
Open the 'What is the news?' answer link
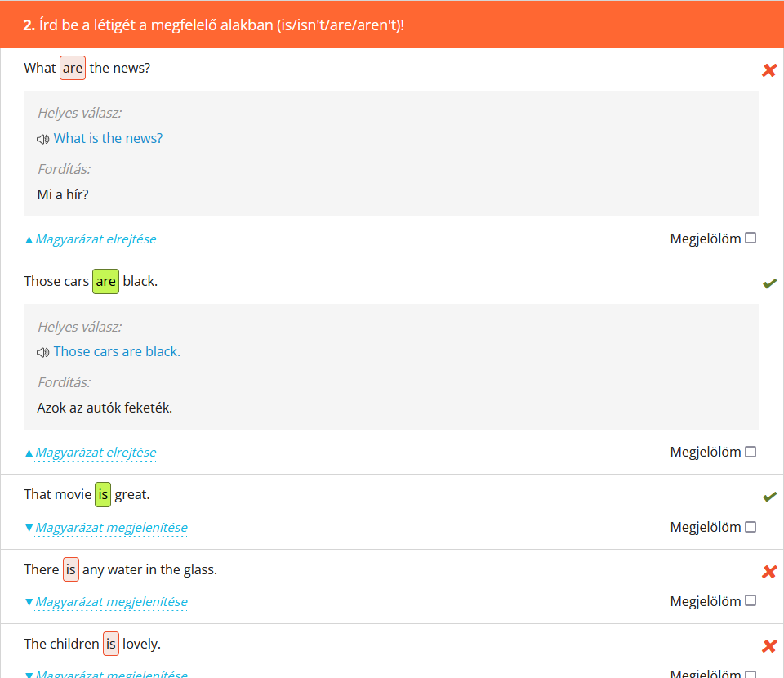[108, 139]
